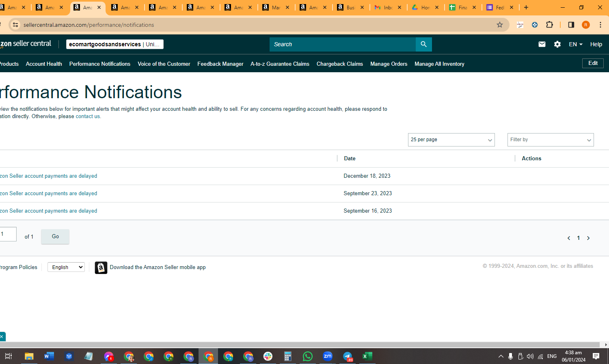Open Calculator from the taskbar
609x364 pixels.
point(288,356)
